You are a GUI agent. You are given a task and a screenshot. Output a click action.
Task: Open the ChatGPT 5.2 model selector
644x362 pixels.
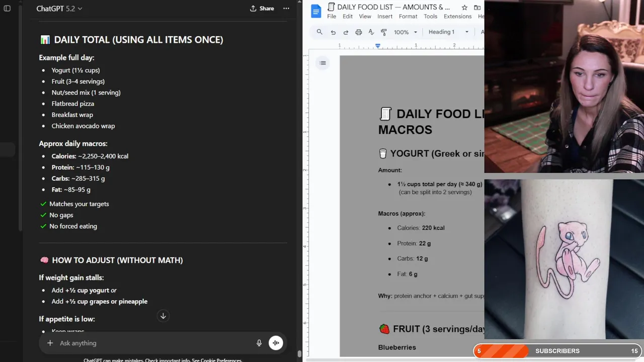(x=59, y=9)
